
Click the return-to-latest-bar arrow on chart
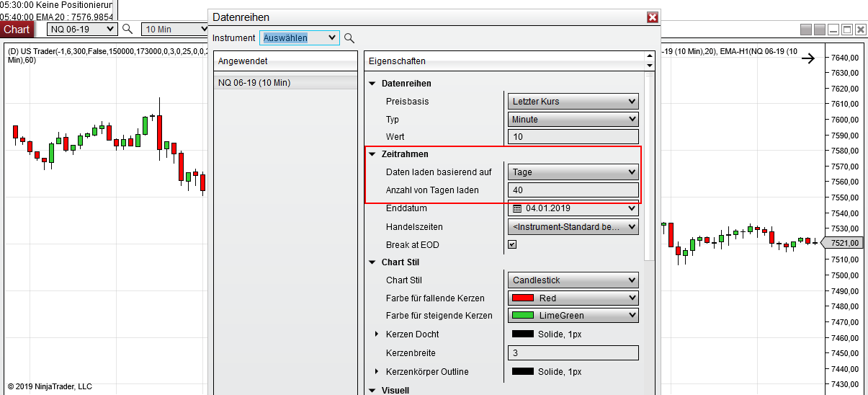808,58
